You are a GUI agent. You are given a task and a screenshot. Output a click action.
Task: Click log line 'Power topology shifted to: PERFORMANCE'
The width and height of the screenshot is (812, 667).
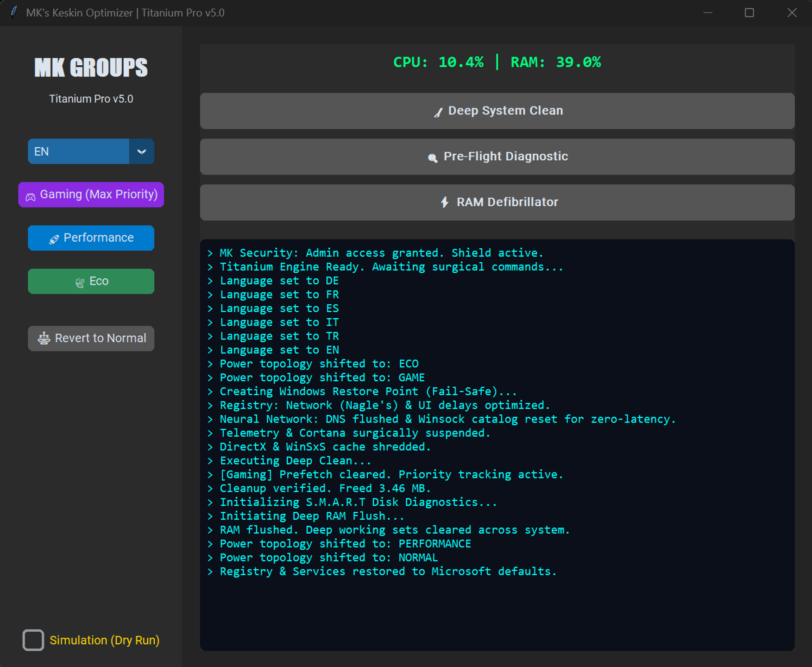[x=340, y=544]
